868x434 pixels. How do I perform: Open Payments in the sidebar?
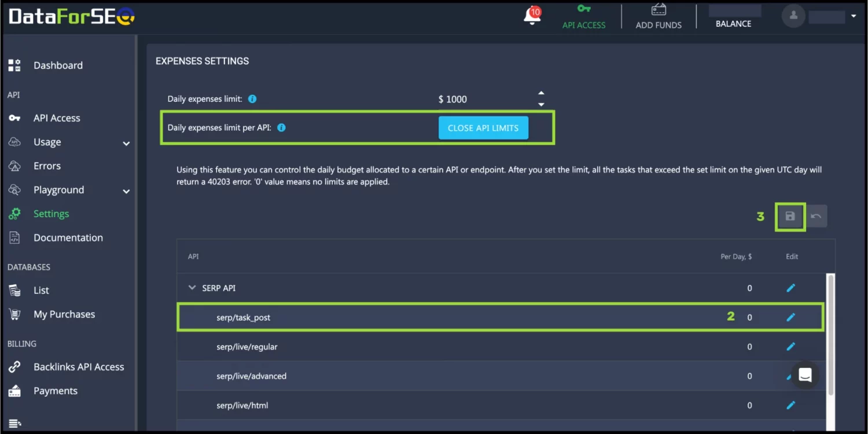tap(56, 391)
